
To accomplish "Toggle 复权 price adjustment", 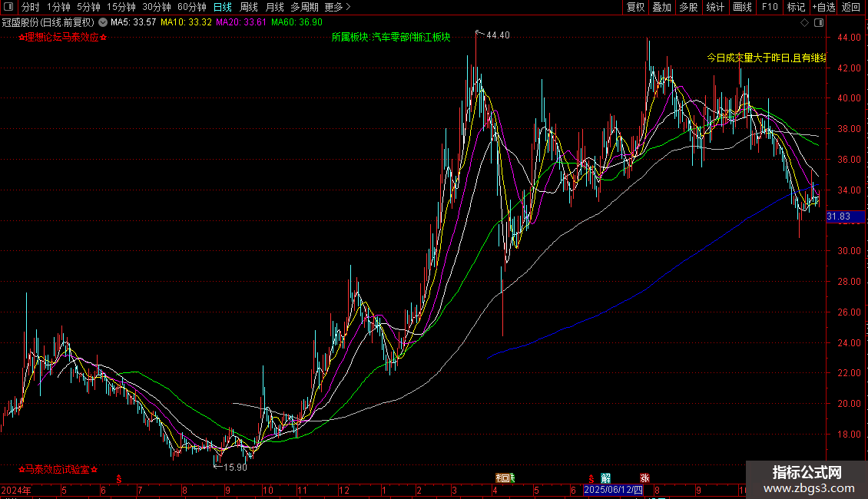I will 635,8.
